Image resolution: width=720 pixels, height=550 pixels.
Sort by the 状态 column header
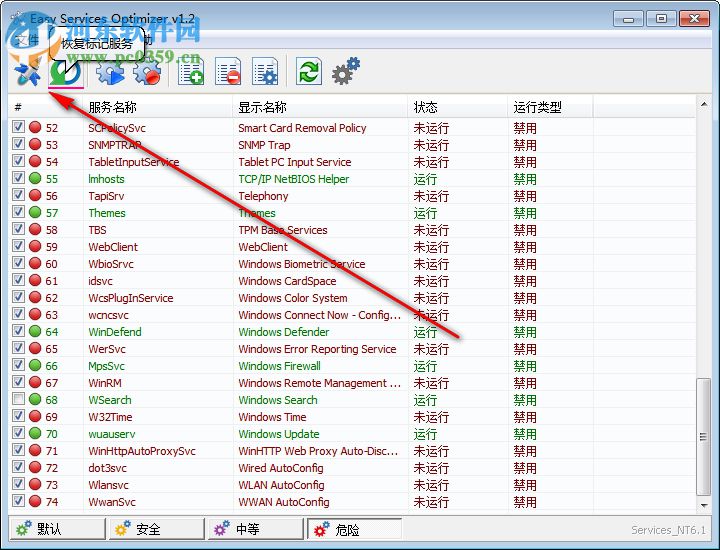coord(458,107)
